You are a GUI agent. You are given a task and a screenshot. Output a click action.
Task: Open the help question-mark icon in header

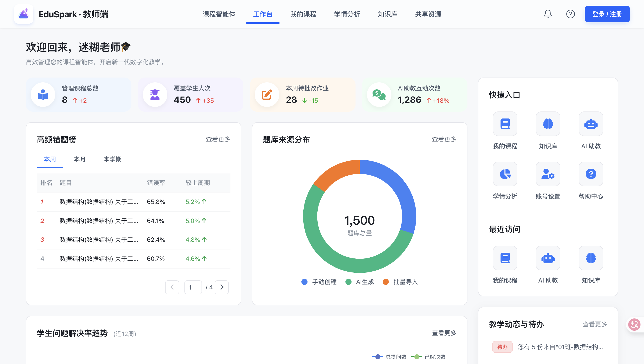tap(570, 14)
